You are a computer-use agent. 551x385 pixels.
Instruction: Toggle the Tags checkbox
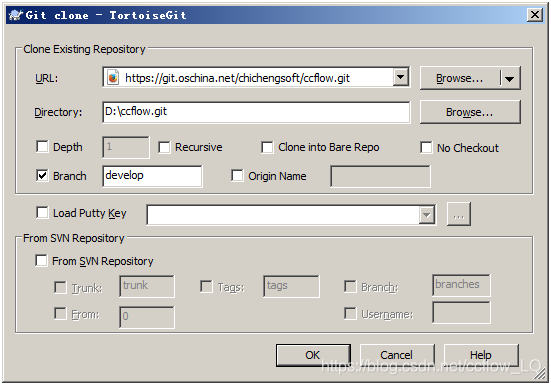point(206,286)
